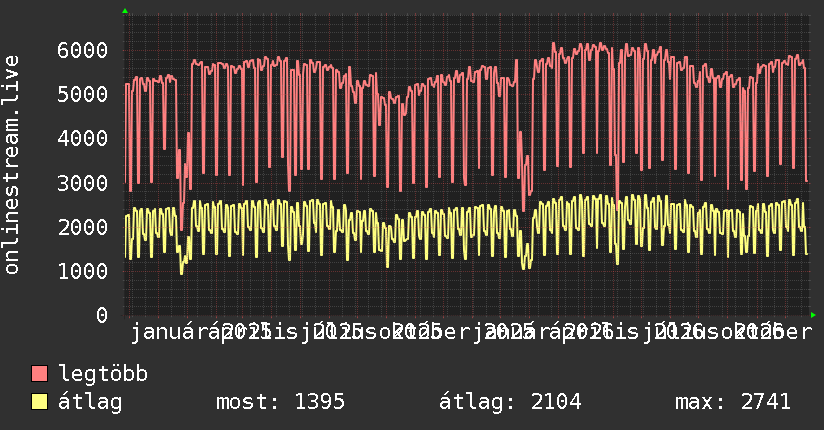Image resolution: width=824 pixels, height=430 pixels.
Task: Click the 0 y-axis label
Action: (x=102, y=315)
